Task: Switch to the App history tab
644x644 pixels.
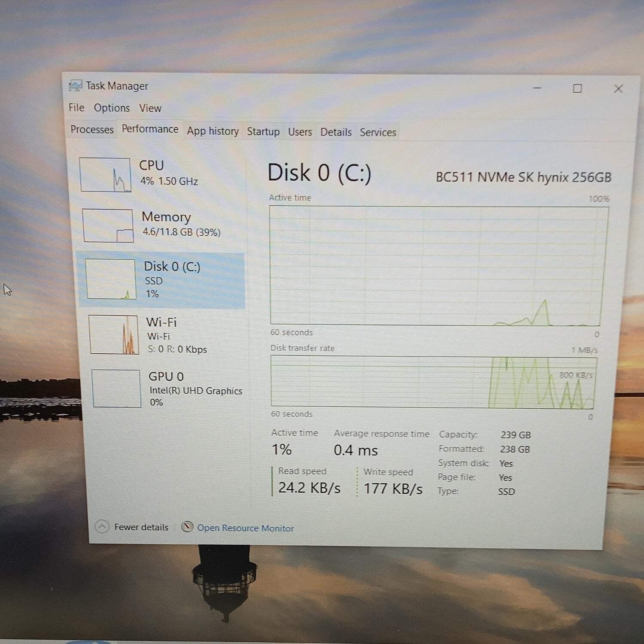Action: pyautogui.click(x=213, y=131)
